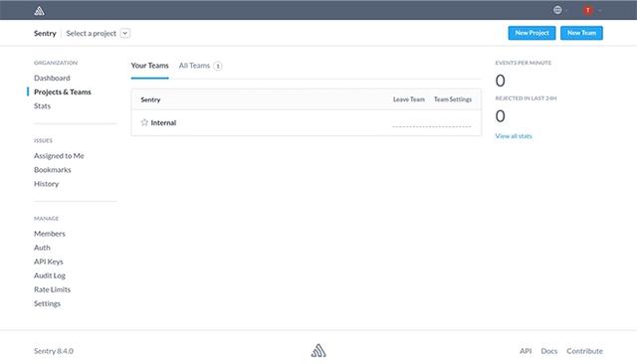Viewport: 637px width, 364px height.
Task: Go to Dashboard in sidebar
Action: click(x=52, y=78)
